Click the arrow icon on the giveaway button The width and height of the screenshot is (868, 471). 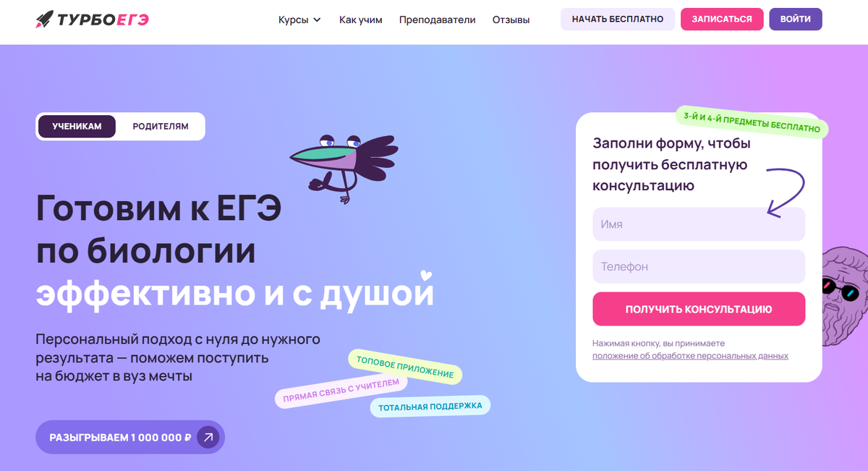pos(208,437)
